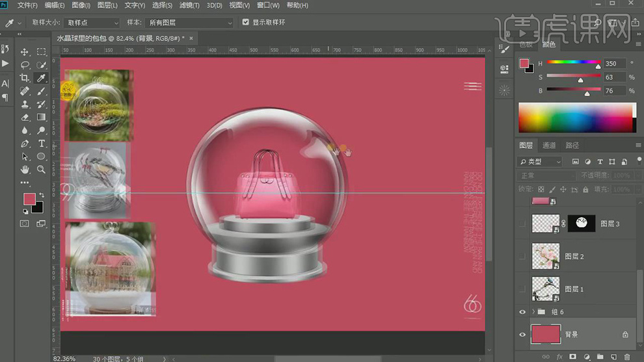Select the Healing Brush bandage tool
Image resolution: width=644 pixels, height=362 pixels.
click(25, 91)
